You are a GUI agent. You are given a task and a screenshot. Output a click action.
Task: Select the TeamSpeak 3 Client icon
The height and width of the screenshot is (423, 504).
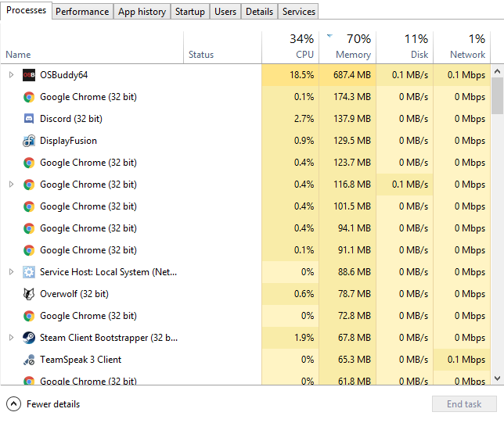coord(29,360)
